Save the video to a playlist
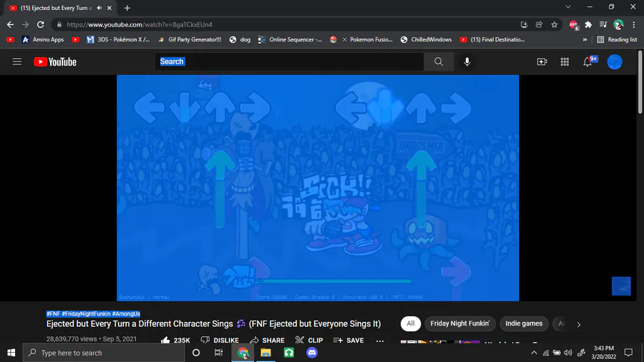 click(x=348, y=341)
